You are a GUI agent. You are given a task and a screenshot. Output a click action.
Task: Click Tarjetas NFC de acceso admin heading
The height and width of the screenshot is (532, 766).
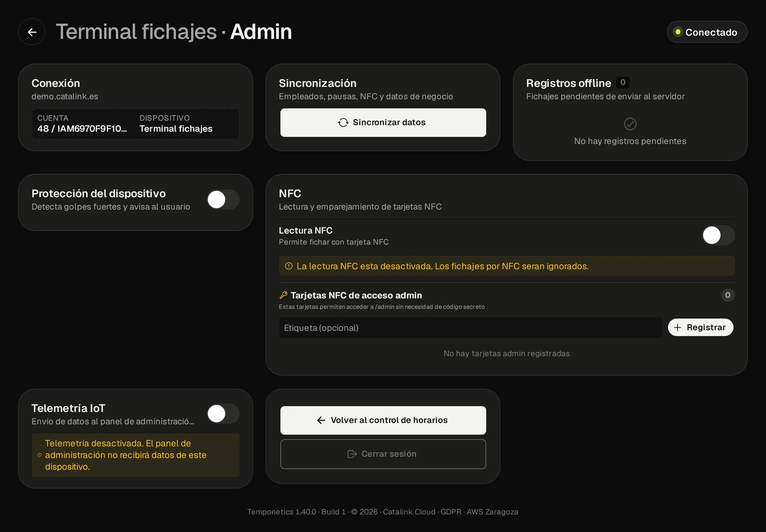(356, 295)
